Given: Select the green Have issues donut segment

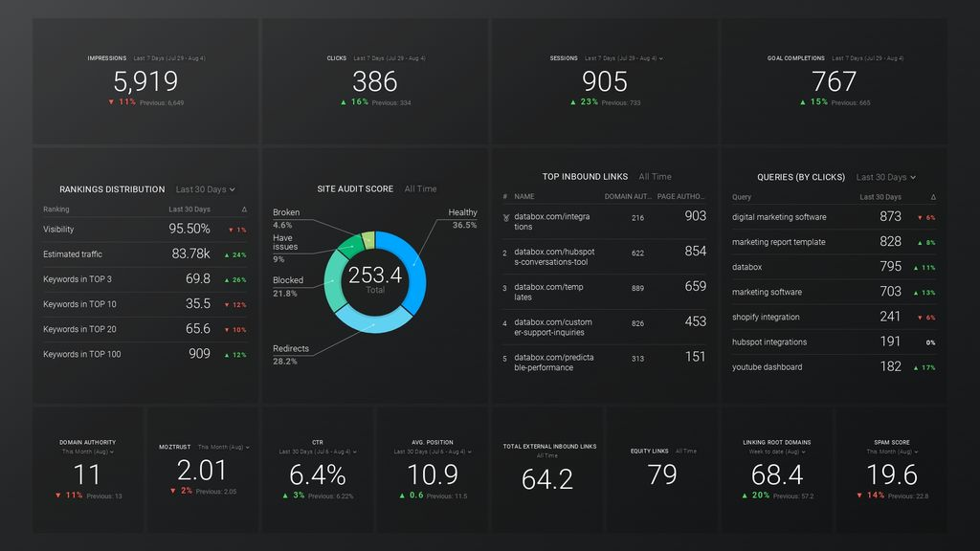Looking at the screenshot, I should [352, 244].
